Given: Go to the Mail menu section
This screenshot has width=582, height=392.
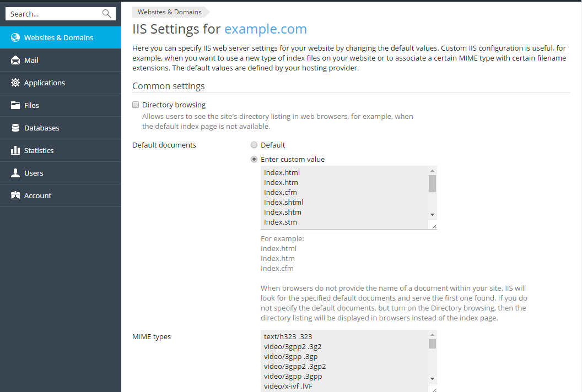Looking at the screenshot, I should pos(31,61).
